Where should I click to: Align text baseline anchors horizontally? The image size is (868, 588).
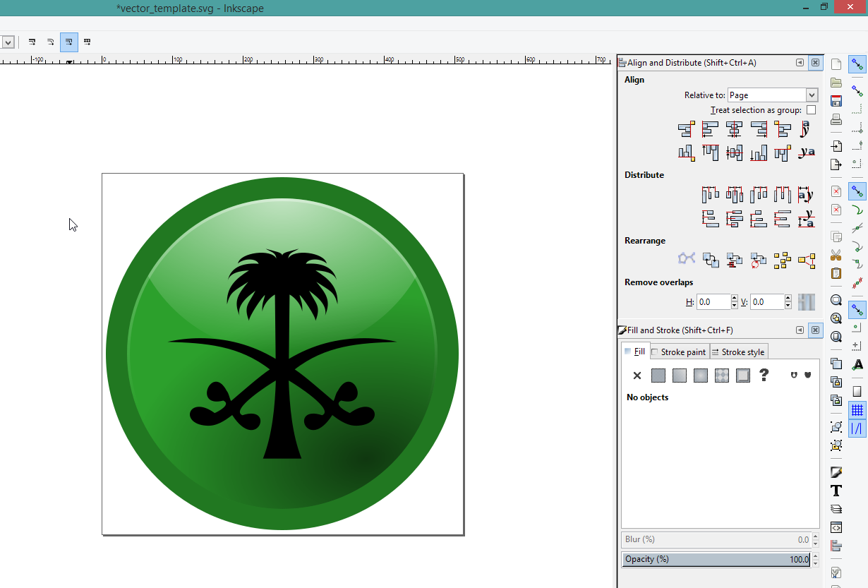point(806,129)
